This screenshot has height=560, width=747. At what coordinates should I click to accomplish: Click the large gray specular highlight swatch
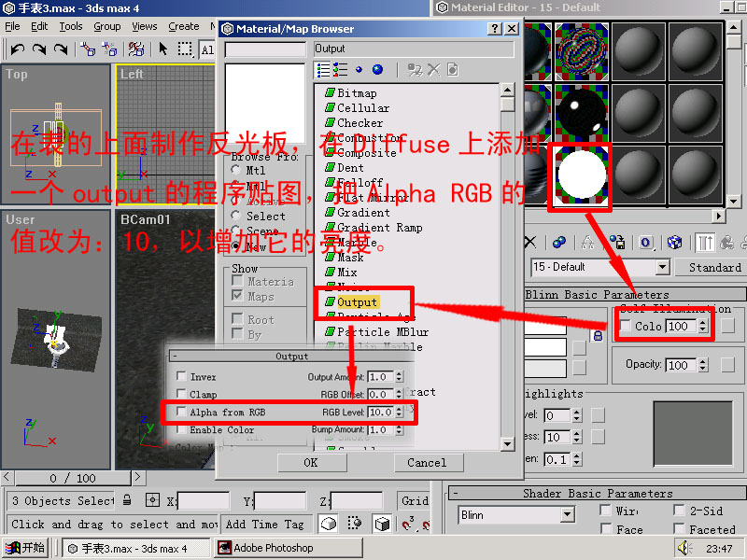[x=692, y=433]
